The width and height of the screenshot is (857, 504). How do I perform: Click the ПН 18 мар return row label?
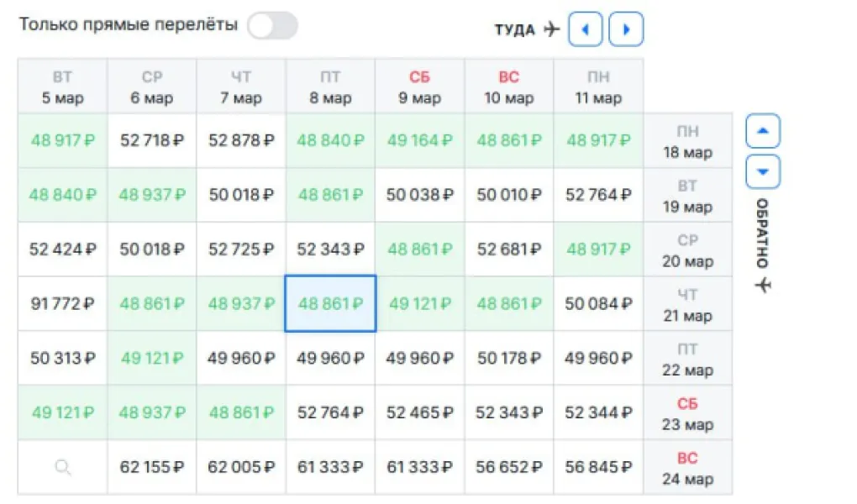tap(687, 141)
